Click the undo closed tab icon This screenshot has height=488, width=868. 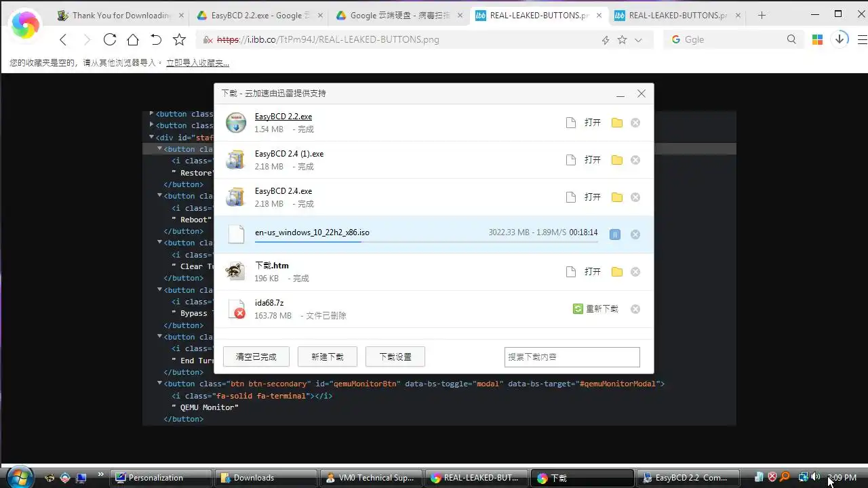pos(156,40)
